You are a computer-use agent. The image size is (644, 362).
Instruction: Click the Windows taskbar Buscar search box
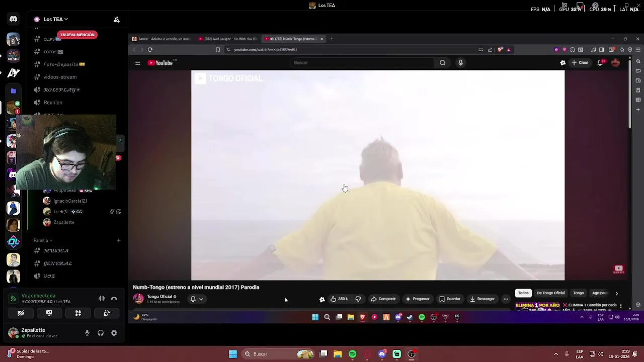click(x=278, y=354)
